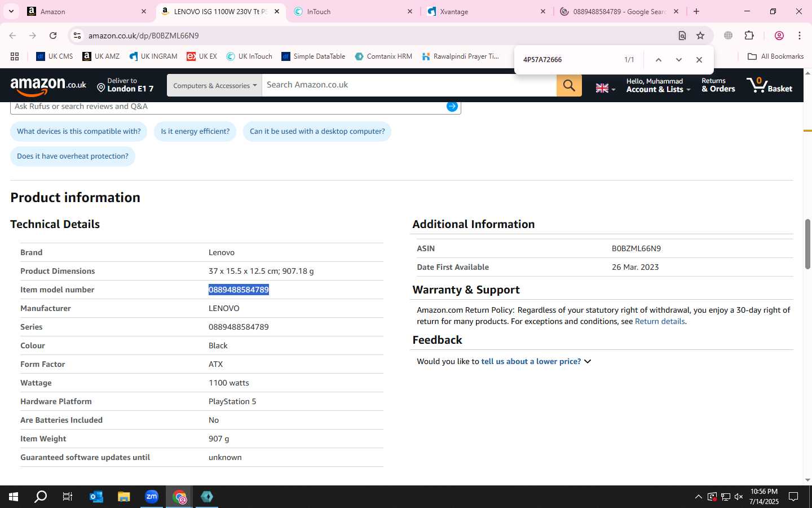This screenshot has width=812, height=508.
Task: Open the UK flag language selector
Action: pyautogui.click(x=606, y=88)
